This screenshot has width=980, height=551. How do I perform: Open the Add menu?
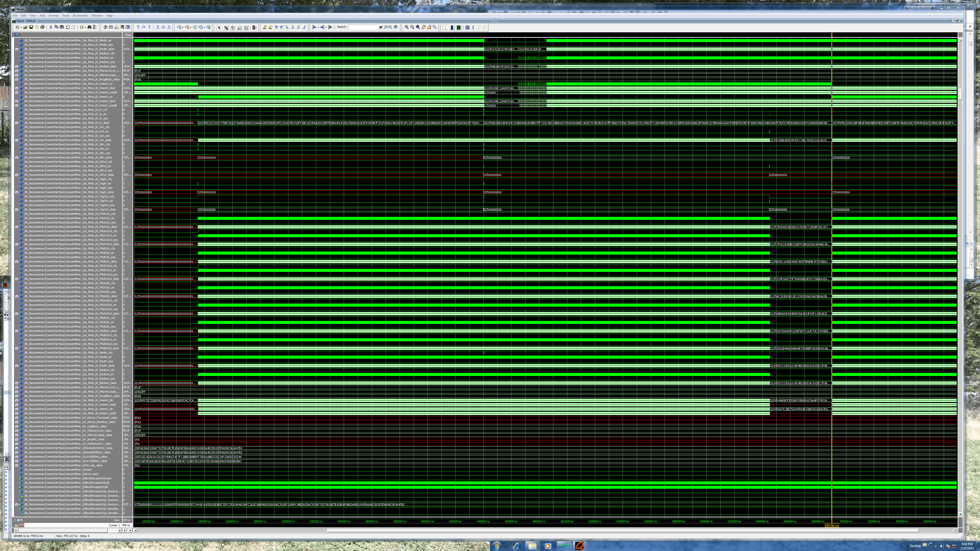pos(42,16)
